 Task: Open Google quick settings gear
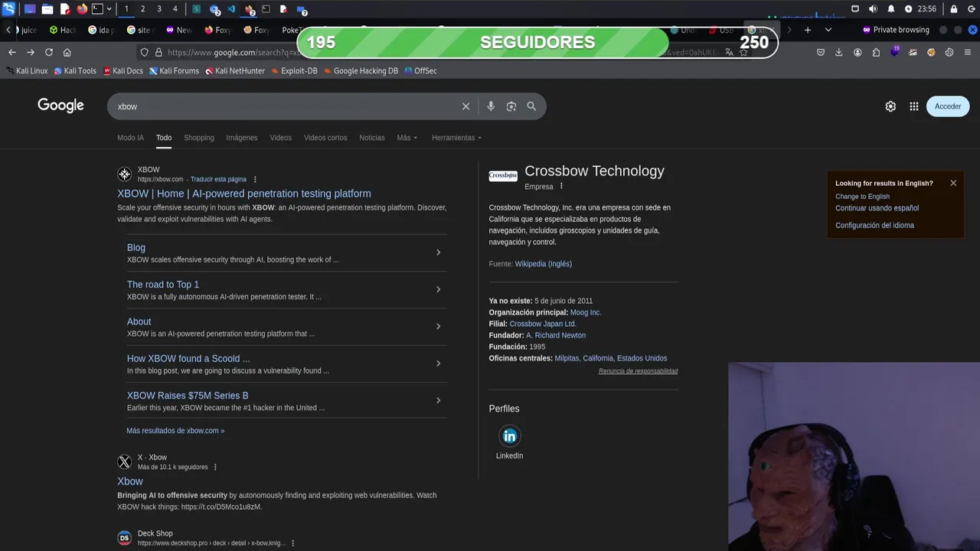890,106
